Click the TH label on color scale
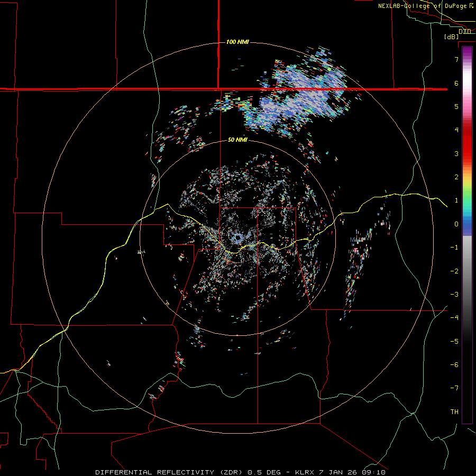The image size is (476, 476). point(454,412)
